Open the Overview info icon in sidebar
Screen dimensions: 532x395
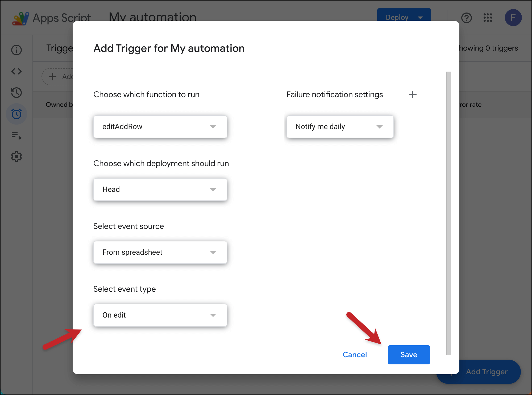(16, 50)
